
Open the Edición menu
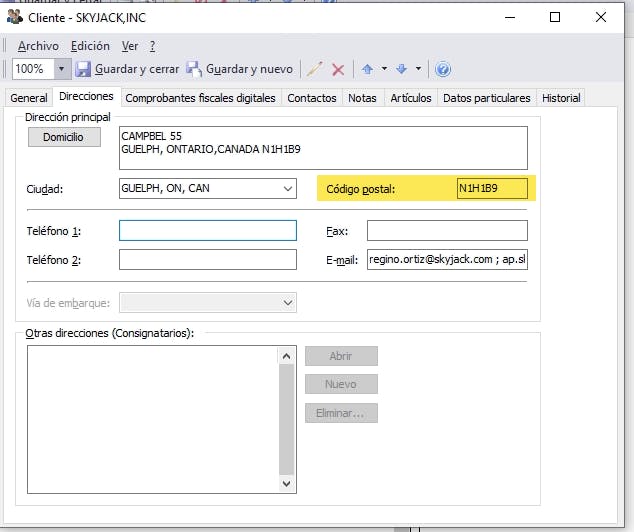coord(90,46)
